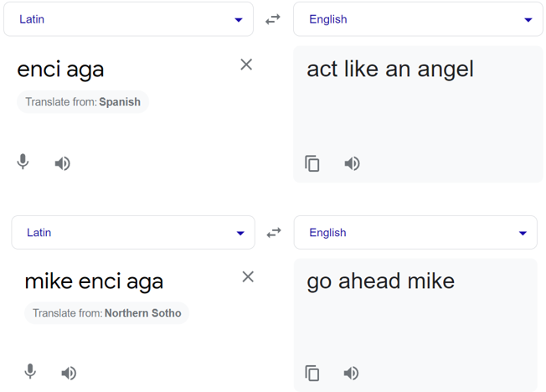
Task: Listen to the 'enci aga' source text
Action: 63,163
